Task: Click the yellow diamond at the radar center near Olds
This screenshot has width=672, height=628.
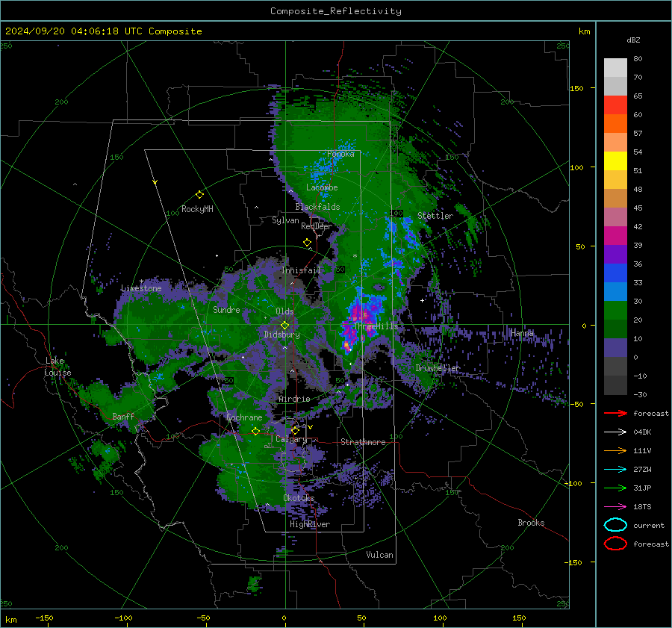Action: [284, 326]
